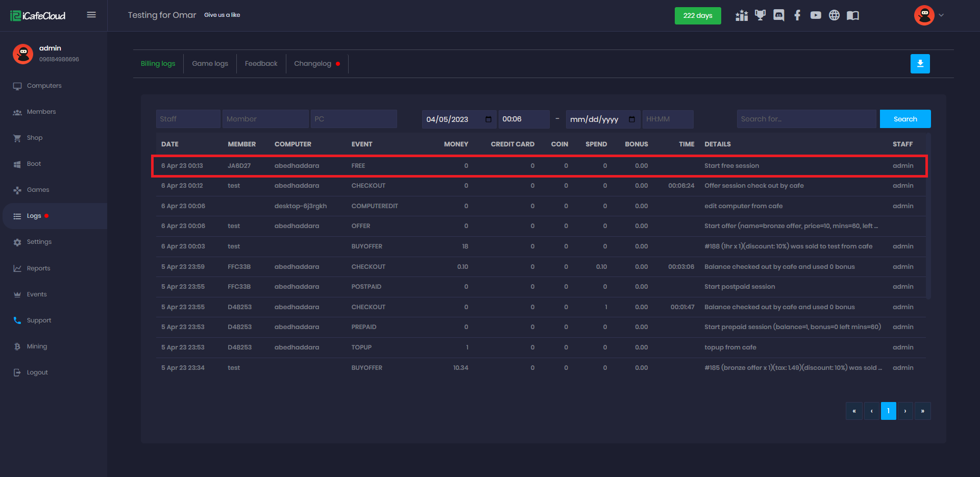The height and width of the screenshot is (477, 980).
Task: Switch to Game logs tab
Action: point(210,64)
